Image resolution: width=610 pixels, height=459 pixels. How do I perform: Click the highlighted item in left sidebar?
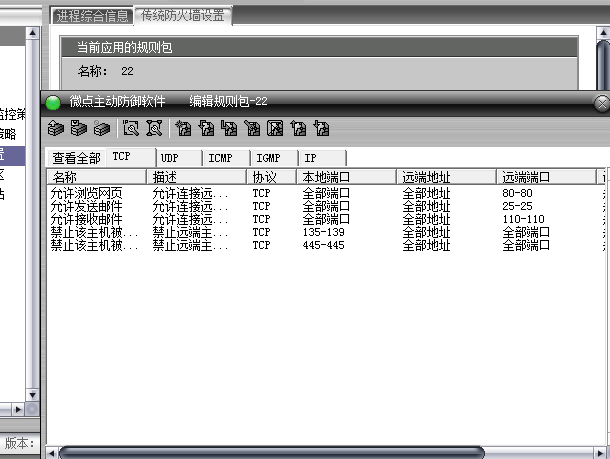12,156
